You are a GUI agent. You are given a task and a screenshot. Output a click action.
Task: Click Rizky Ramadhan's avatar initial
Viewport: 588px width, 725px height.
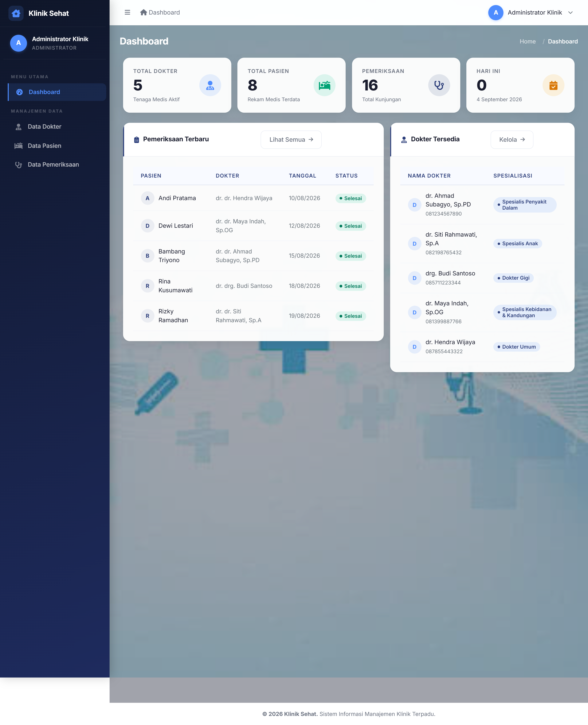click(x=147, y=316)
